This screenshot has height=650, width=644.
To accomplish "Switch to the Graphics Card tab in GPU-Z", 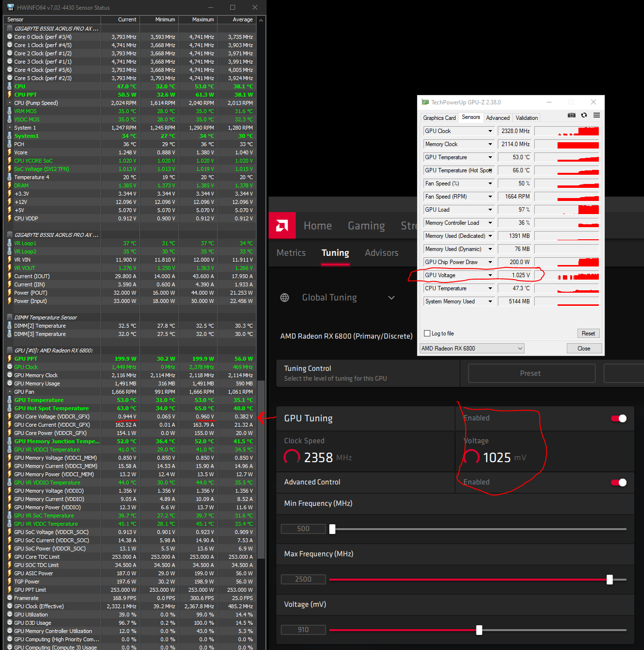I will tap(440, 118).
